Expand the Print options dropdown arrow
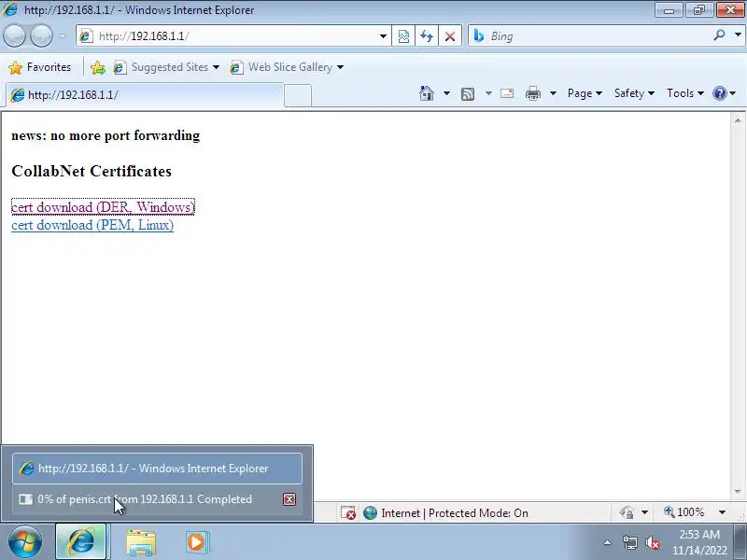 tap(553, 93)
